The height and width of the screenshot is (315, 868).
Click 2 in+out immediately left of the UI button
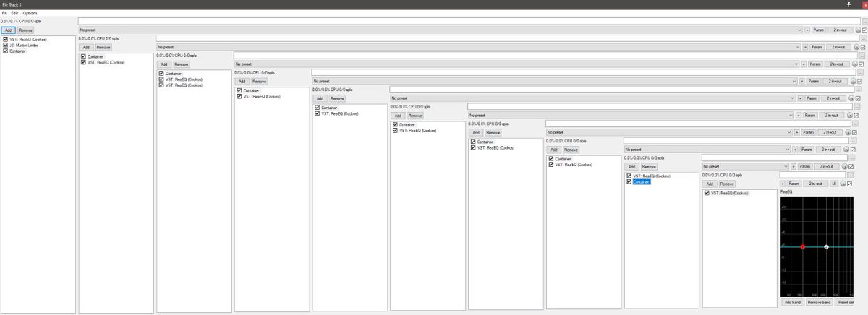point(815,184)
